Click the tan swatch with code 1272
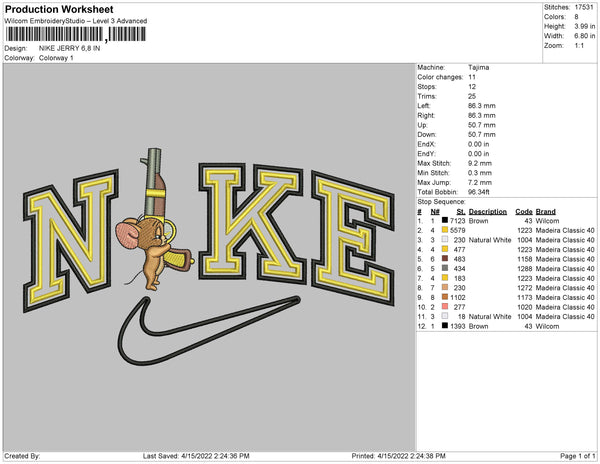The image size is (600, 464). click(445, 287)
